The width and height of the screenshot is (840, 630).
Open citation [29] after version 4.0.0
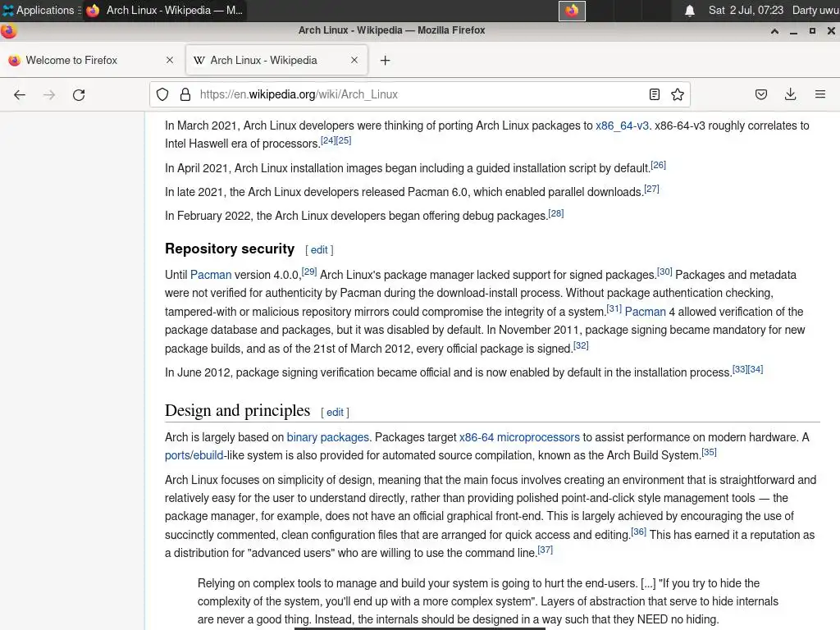309,272
